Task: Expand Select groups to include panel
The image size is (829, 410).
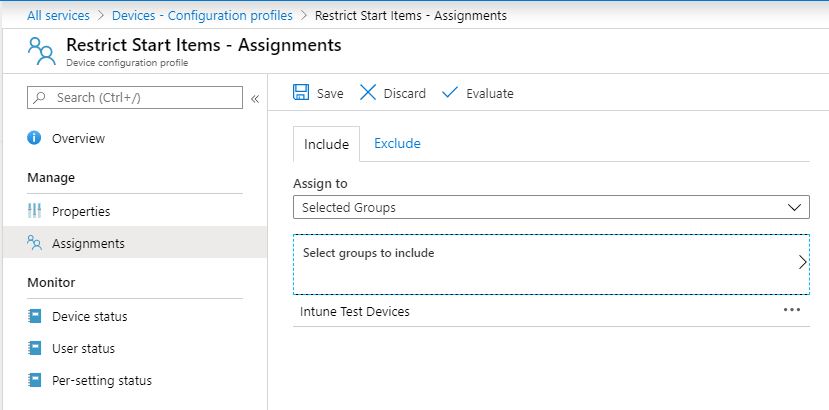Action: 550,263
